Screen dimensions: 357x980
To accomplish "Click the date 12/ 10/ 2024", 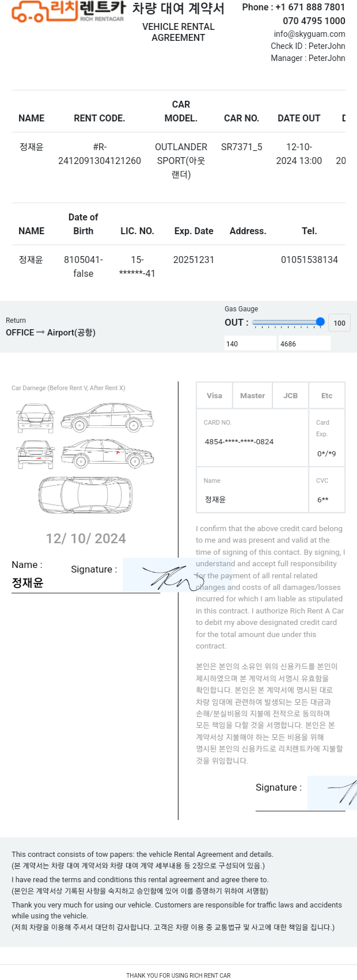I will (86, 539).
